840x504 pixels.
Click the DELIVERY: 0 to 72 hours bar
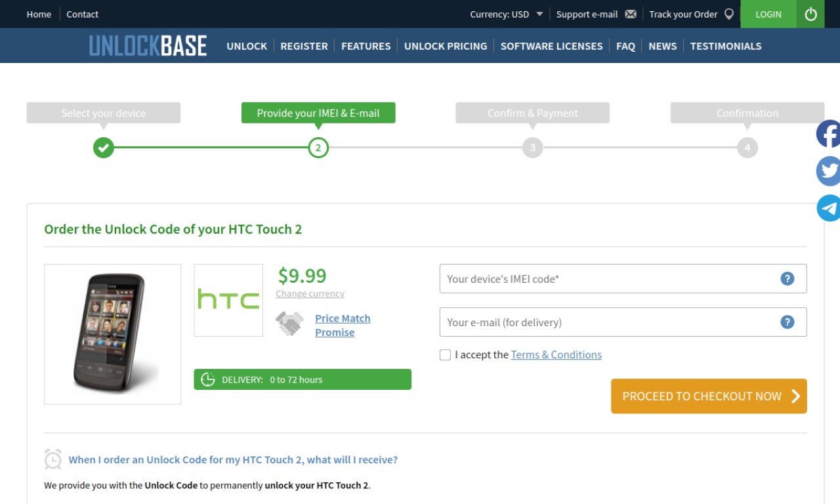tap(303, 379)
